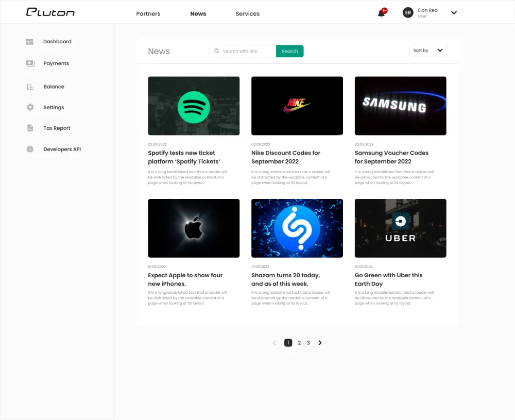This screenshot has height=420, width=515.
Task: Open the Sort by dropdown
Action: click(x=428, y=51)
